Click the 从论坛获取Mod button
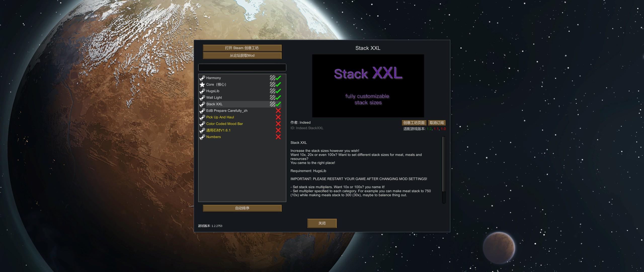The height and width of the screenshot is (272, 644). point(242,56)
